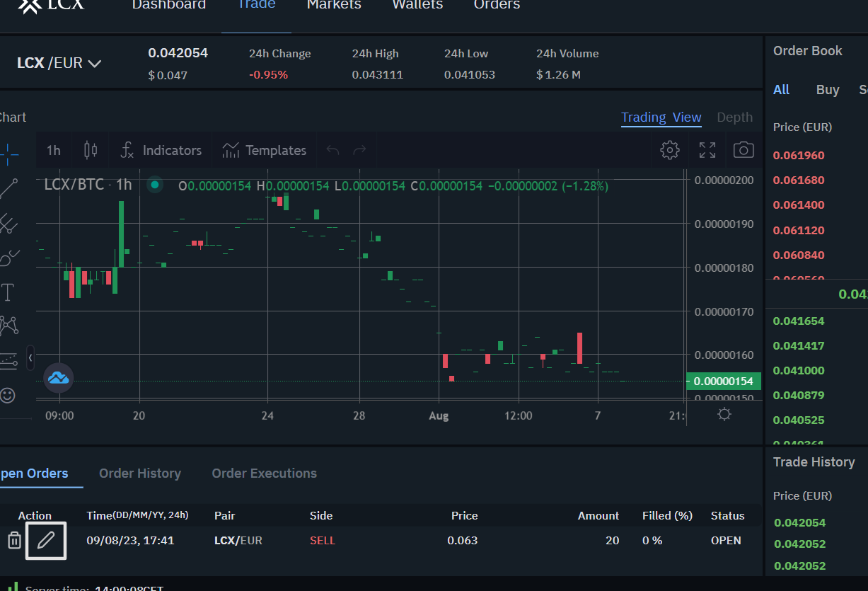This screenshot has height=591, width=868.
Task: Open chart Templates menu
Action: 264,150
